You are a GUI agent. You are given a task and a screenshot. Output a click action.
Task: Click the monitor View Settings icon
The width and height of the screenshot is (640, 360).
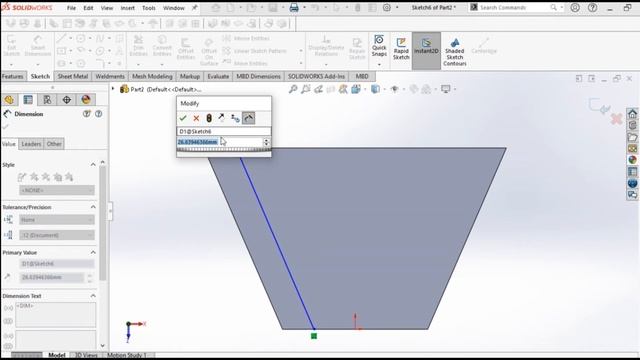tap(445, 89)
